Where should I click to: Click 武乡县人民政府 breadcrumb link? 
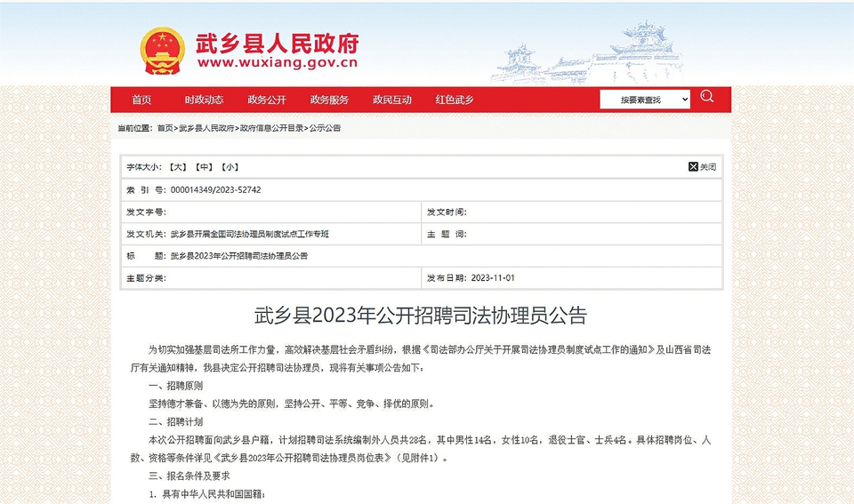[206, 128]
